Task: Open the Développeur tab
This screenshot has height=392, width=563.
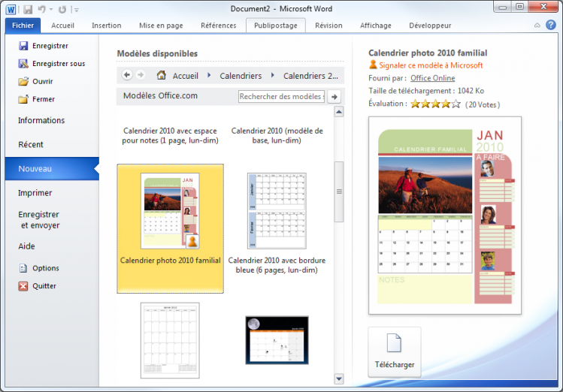Action: [x=430, y=26]
